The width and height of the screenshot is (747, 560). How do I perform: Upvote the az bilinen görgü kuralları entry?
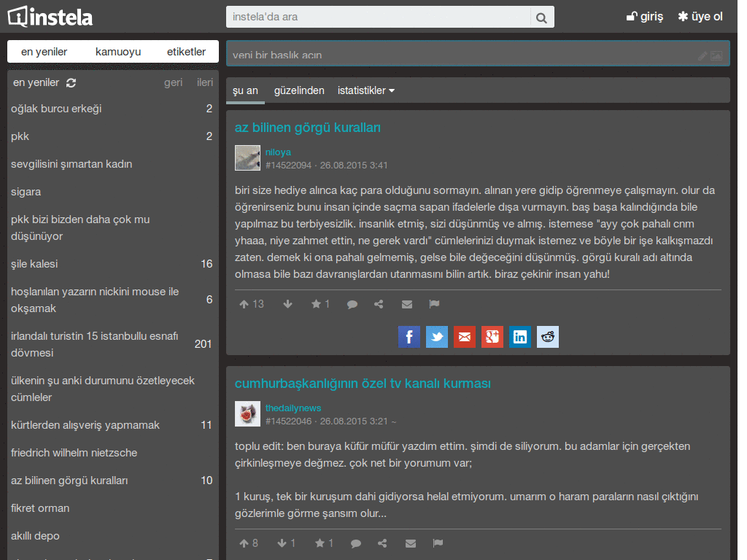244,304
